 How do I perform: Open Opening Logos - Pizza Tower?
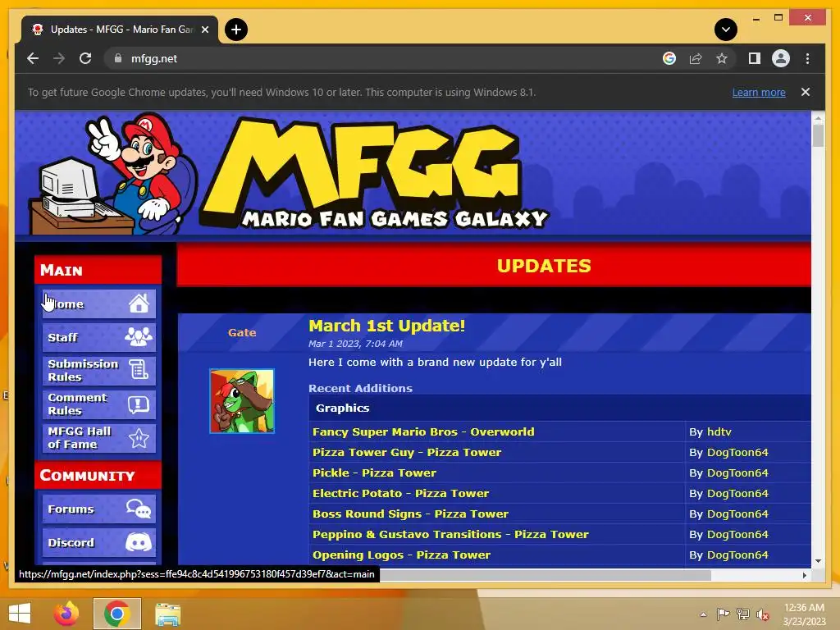click(401, 555)
